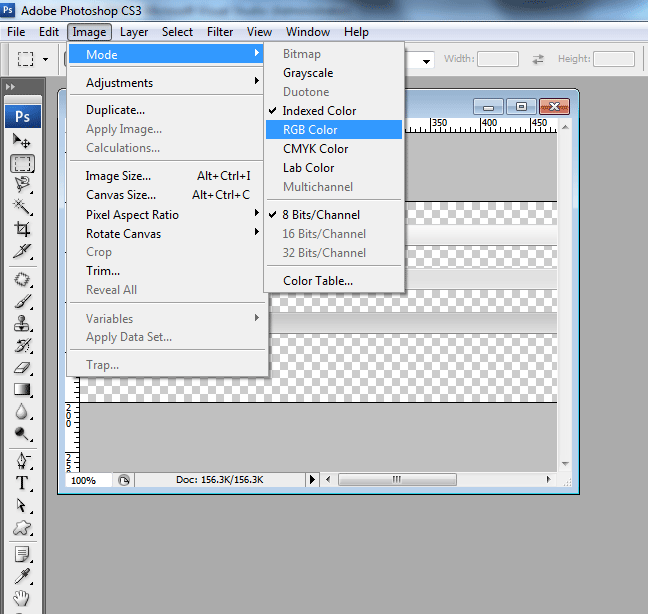Maximize the document window
The height and width of the screenshot is (614, 648).
(x=521, y=107)
